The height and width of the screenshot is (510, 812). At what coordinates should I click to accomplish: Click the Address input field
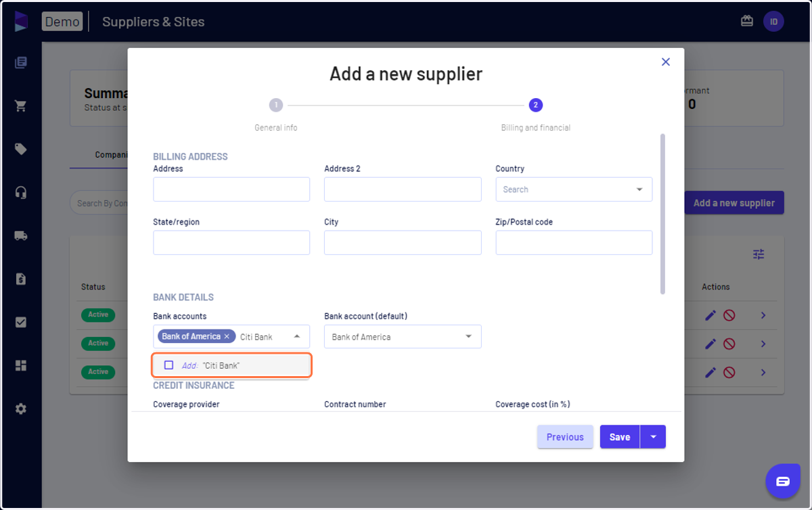(x=231, y=189)
